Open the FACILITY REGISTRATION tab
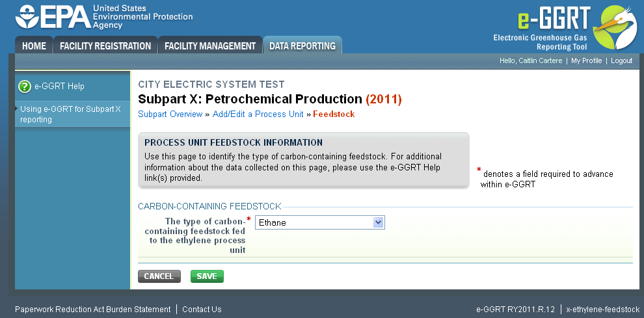644x318 pixels. 105,46
